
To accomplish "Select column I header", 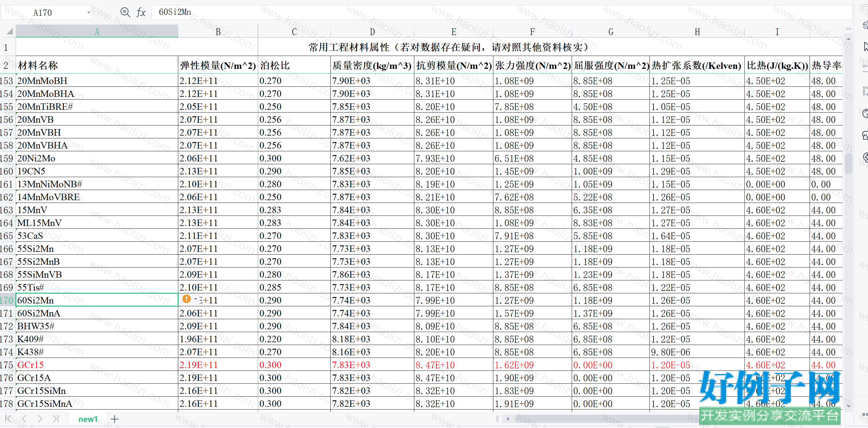I will [777, 32].
